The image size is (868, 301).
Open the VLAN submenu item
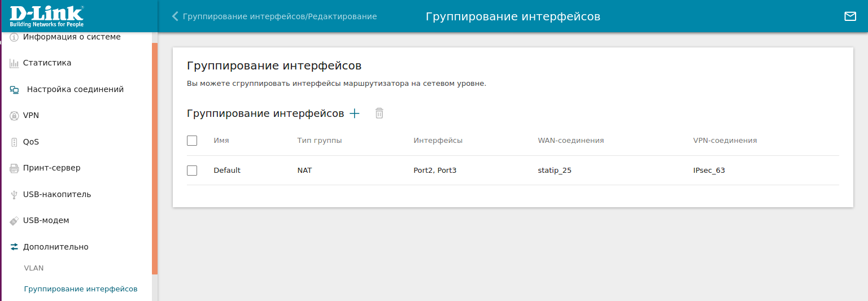click(34, 268)
